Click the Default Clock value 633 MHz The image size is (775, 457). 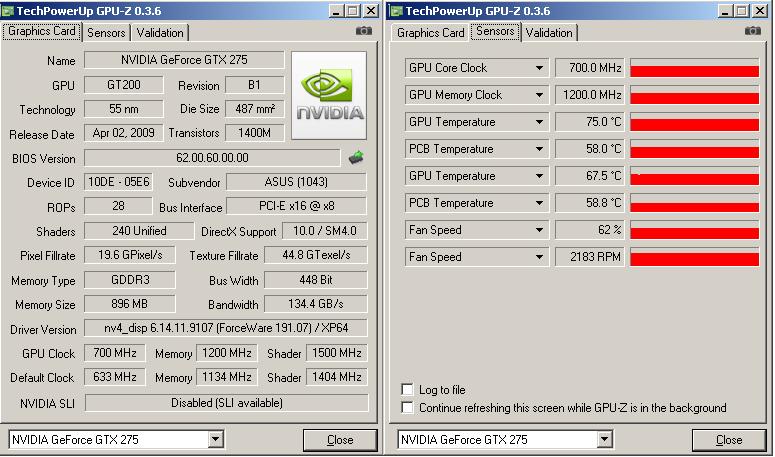[x=115, y=377]
